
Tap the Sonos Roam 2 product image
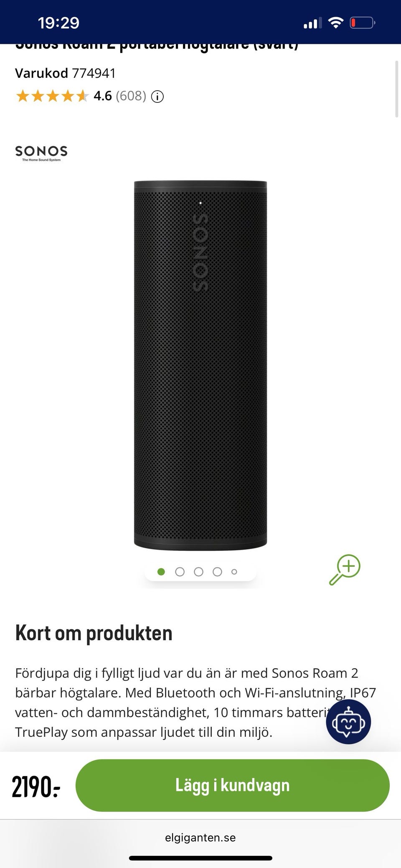[200, 365]
